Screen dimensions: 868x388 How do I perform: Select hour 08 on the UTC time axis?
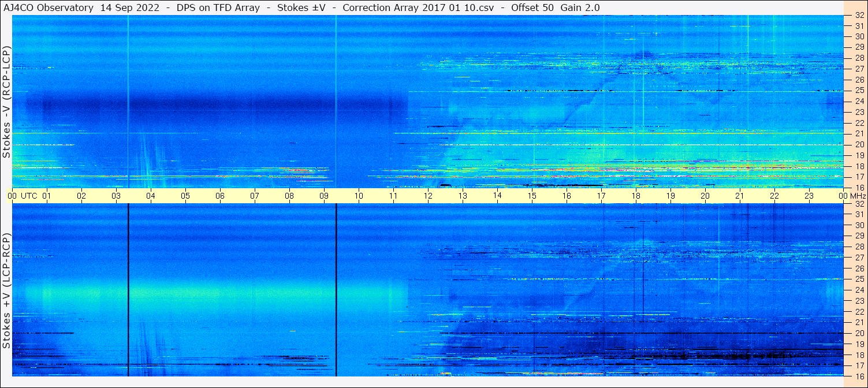tap(289, 196)
